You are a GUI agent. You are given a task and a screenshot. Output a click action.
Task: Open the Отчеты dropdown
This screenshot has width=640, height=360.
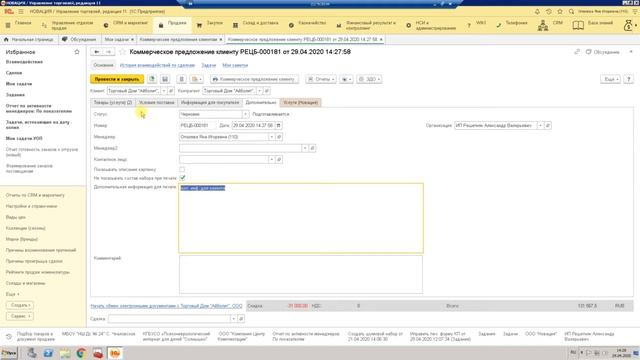pyautogui.click(x=321, y=79)
